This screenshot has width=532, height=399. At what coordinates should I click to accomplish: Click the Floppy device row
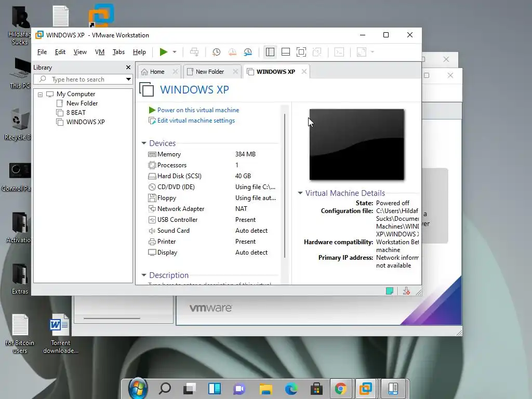click(212, 198)
